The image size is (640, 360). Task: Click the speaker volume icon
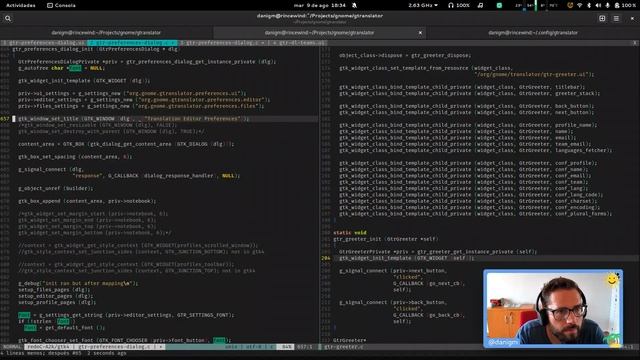598,5
